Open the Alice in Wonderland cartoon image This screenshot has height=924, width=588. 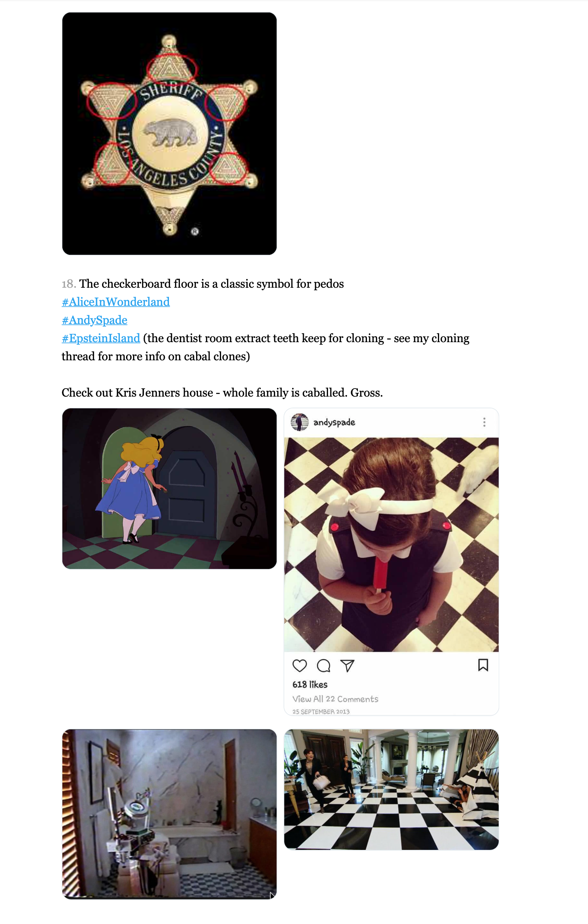tap(170, 488)
